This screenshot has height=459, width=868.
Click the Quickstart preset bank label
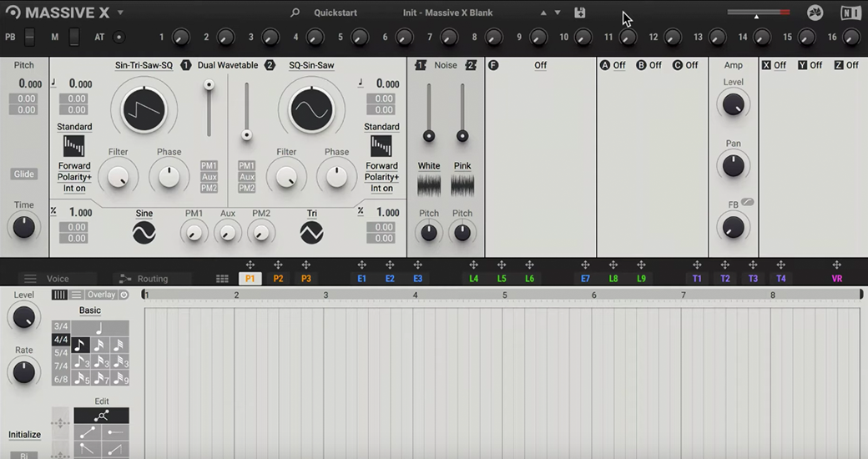[x=335, y=13]
